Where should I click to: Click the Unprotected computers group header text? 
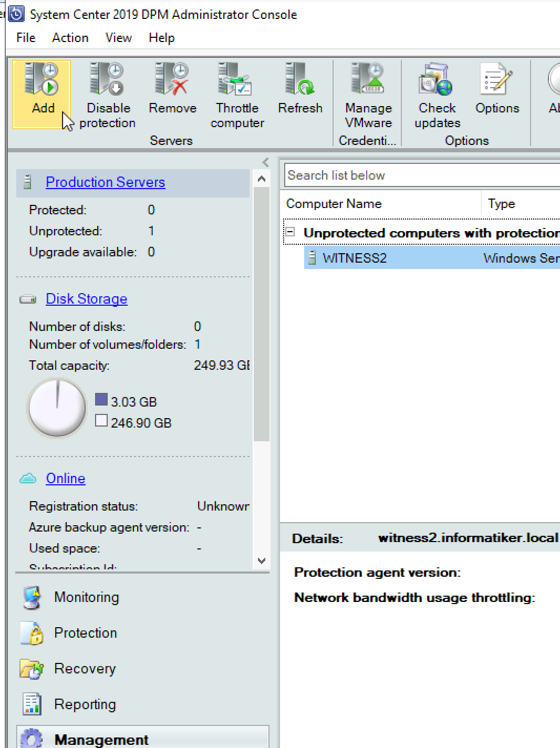(x=432, y=233)
